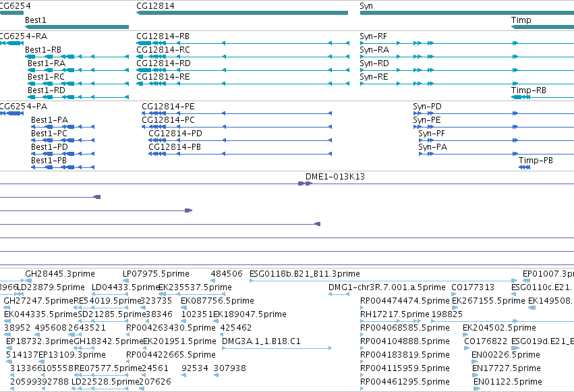The width and height of the screenshot is (574, 392).
Task: Click the Syn gene label
Action: pos(366,6)
